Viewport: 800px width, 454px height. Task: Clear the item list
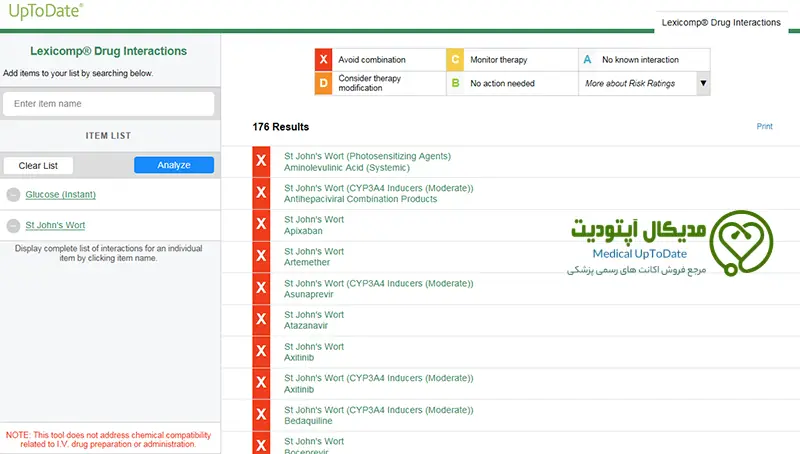pos(38,166)
